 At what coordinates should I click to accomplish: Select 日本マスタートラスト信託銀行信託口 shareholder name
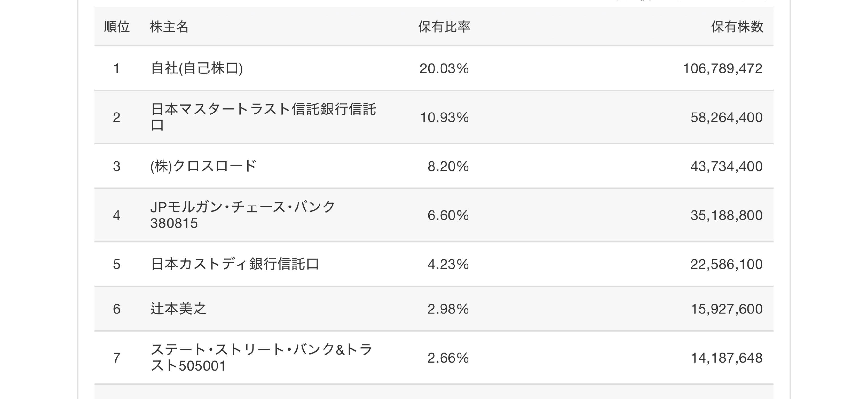coord(263,117)
